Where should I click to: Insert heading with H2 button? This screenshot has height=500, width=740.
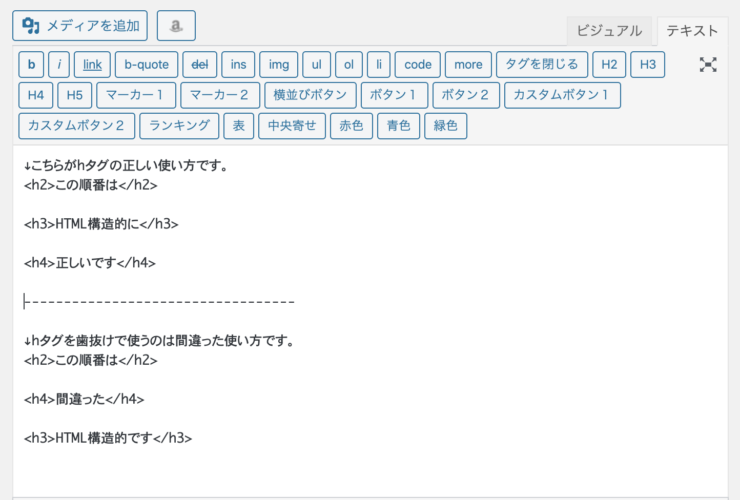(x=609, y=65)
